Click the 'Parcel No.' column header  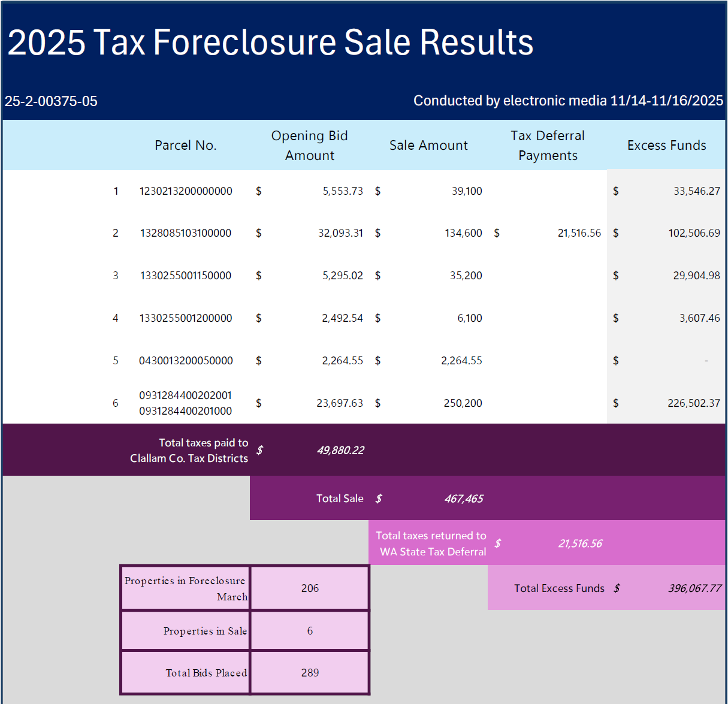click(185, 145)
